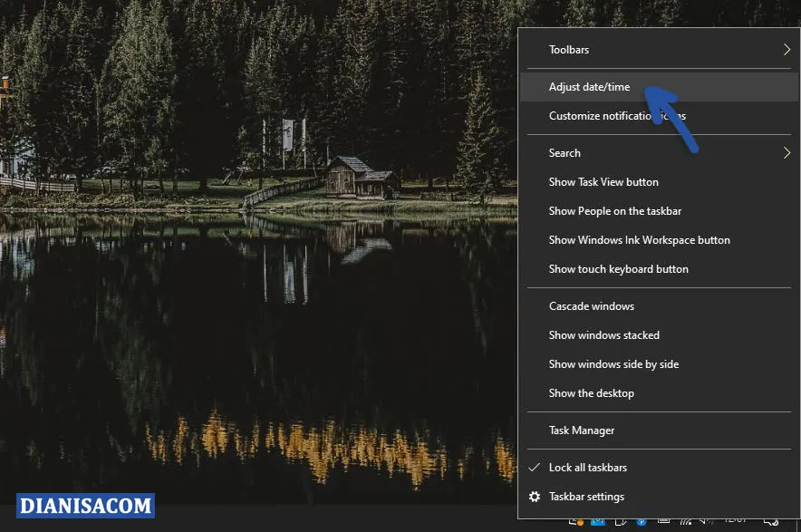Click the download arrow icon in the tray
Image resolution: width=801 pixels, height=532 pixels.
622,524
